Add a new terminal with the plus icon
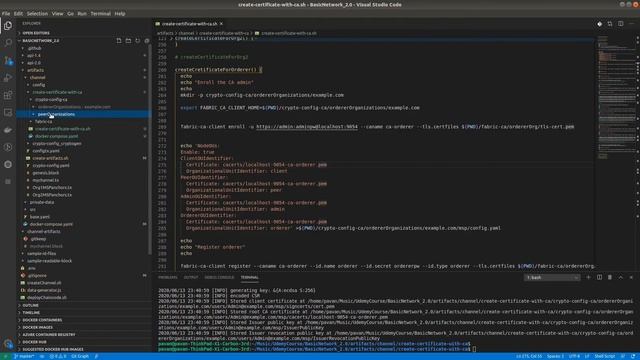Image resolution: width=640 pixels, height=360 pixels. (589, 277)
